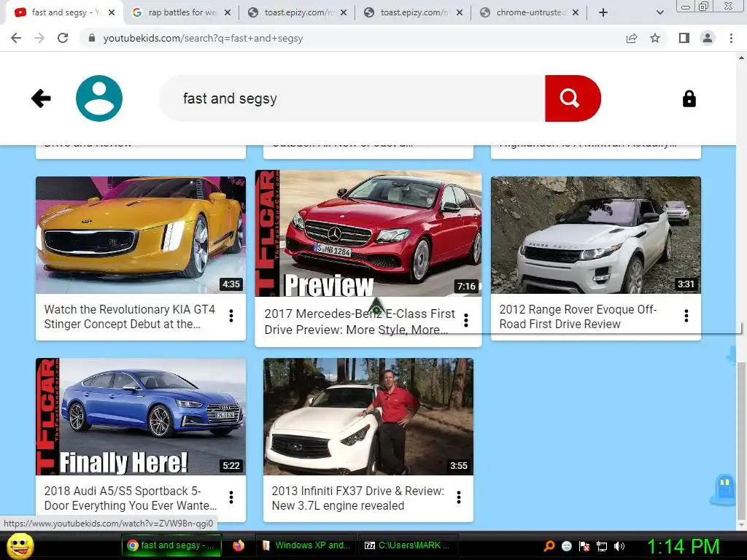Click the red search magnifier button
This screenshot has height=560, width=747.
tap(573, 98)
